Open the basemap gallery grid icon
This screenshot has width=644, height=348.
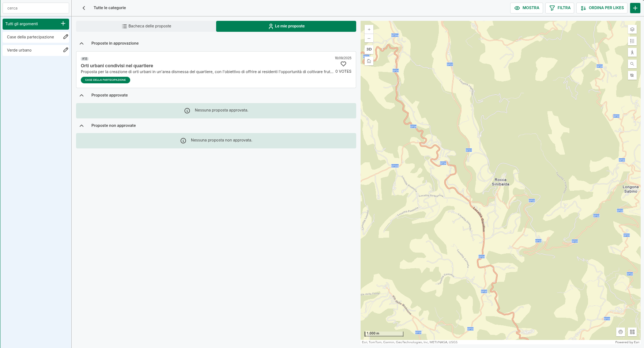tap(632, 332)
